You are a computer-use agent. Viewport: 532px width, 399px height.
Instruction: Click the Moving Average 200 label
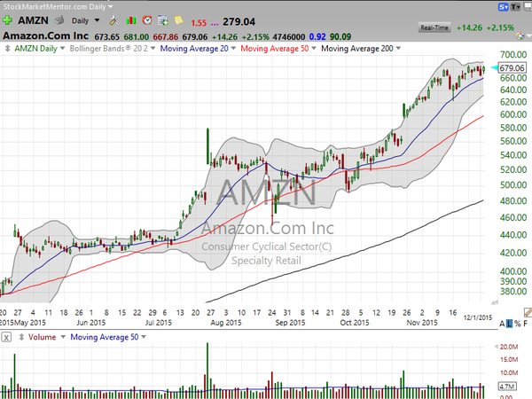(357, 49)
